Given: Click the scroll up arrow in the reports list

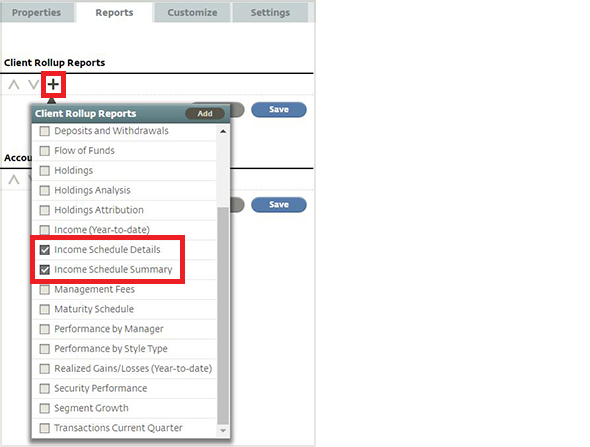Looking at the screenshot, I should click(223, 131).
